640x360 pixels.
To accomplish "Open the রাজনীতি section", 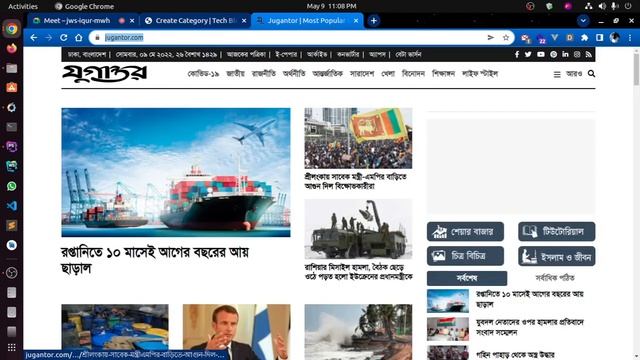I will 264,74.
